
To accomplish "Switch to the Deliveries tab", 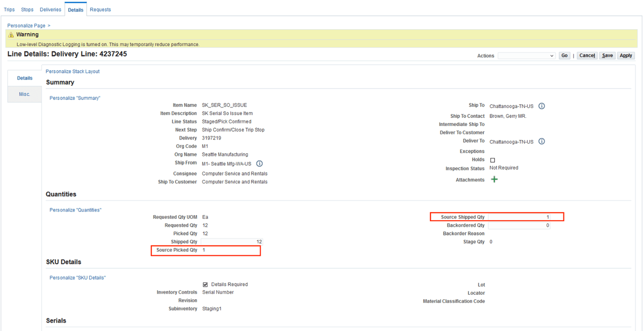I will [x=50, y=9].
